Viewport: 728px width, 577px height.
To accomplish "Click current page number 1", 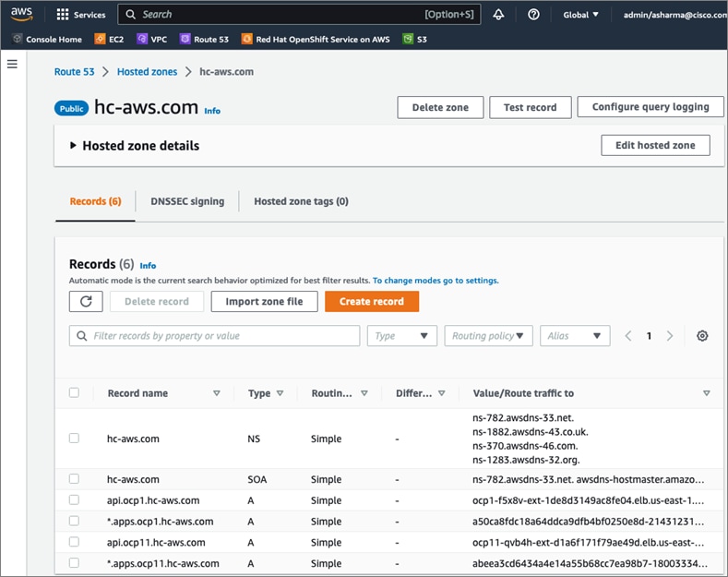I will (649, 335).
